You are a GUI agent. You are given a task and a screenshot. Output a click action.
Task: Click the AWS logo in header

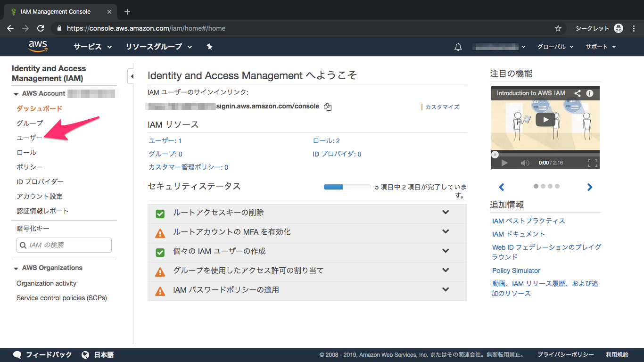[x=38, y=46]
